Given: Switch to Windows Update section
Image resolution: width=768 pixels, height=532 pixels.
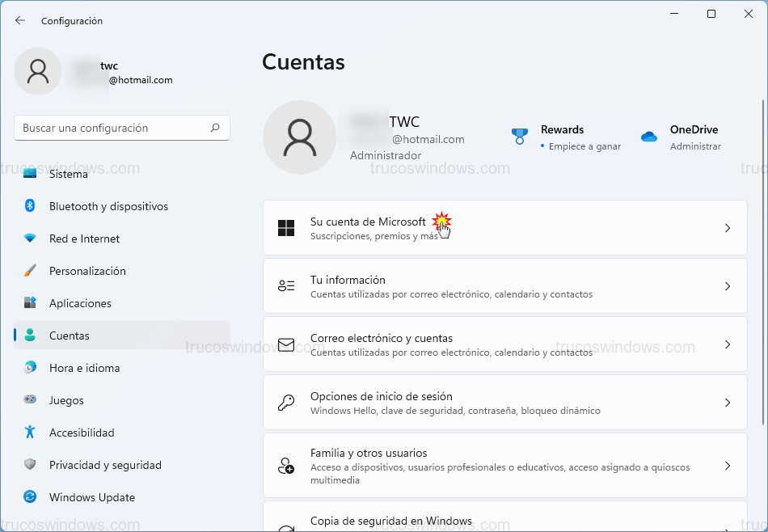Looking at the screenshot, I should coord(91,497).
